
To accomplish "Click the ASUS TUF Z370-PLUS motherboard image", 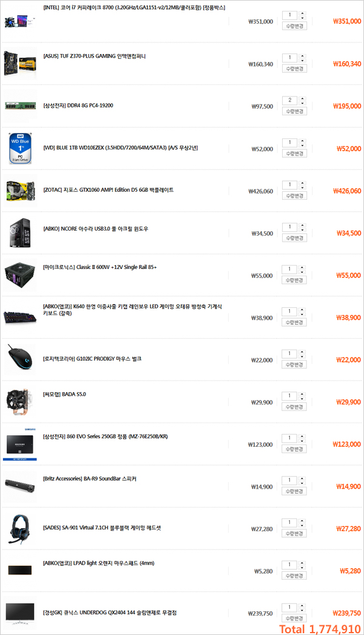I will 20,64.
